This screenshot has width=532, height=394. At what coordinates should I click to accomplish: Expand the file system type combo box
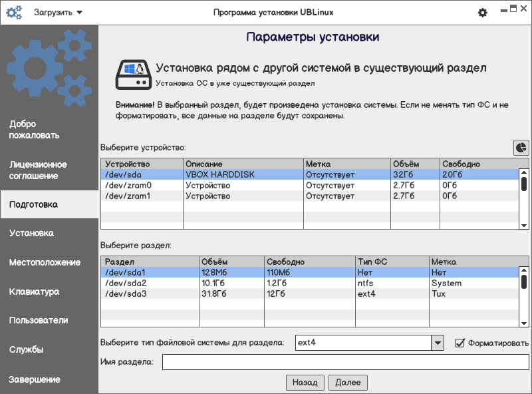click(437, 343)
